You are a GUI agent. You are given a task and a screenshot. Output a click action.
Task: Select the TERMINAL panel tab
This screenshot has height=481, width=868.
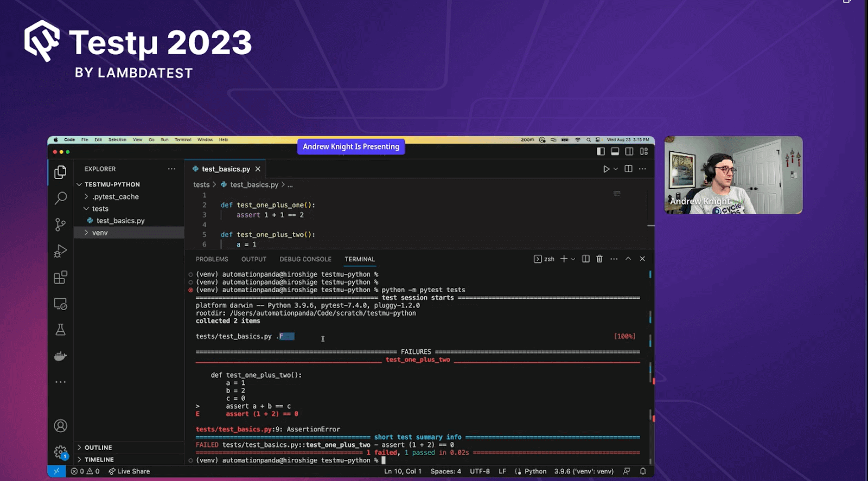(x=360, y=259)
